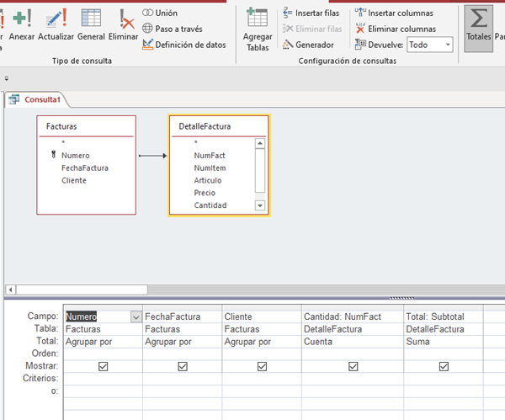Open the Numero field dropdown arrow
Screen dimensions: 505x420
[136, 316]
